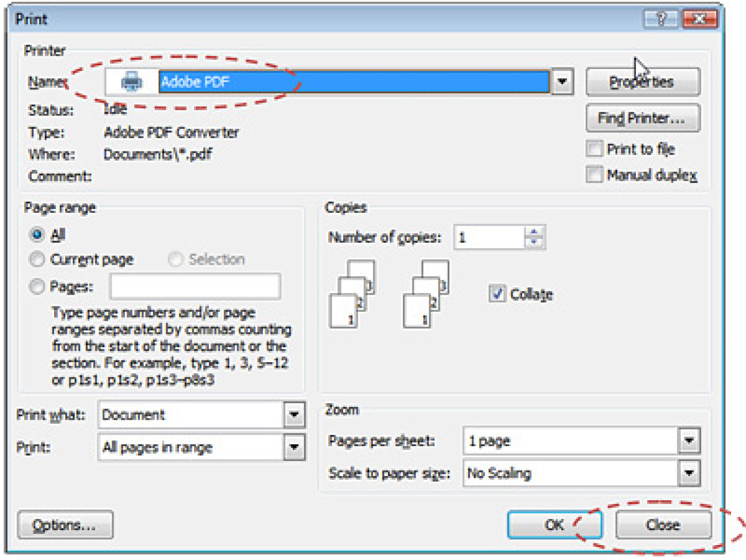Uncheck the Collate checkbox
Viewport: 746px width, 560px height.
point(497,293)
